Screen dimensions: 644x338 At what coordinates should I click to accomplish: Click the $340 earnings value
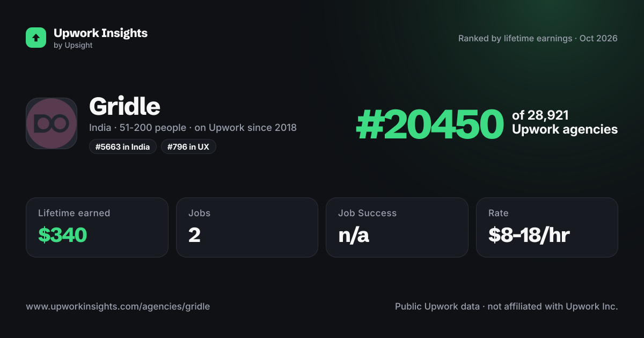click(62, 235)
